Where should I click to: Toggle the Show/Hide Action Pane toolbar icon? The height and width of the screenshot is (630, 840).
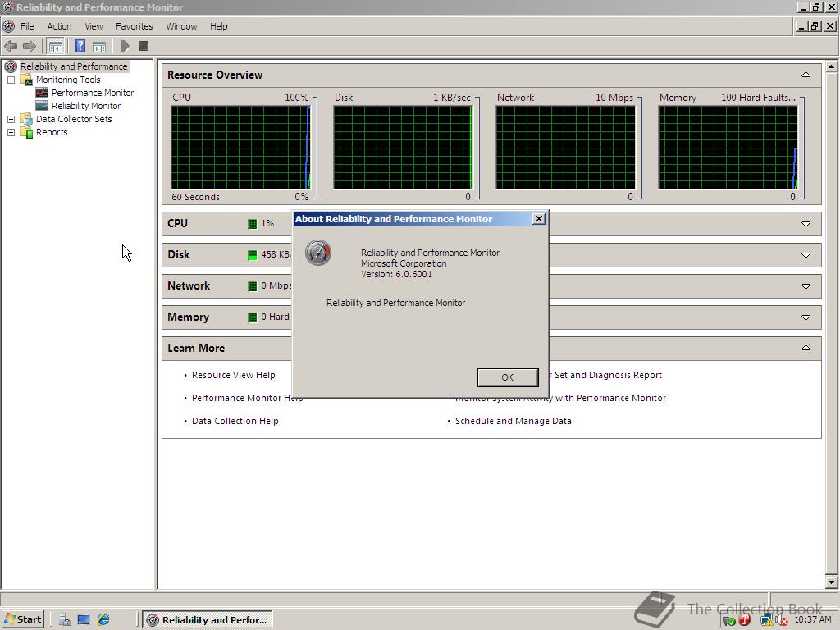coord(99,47)
